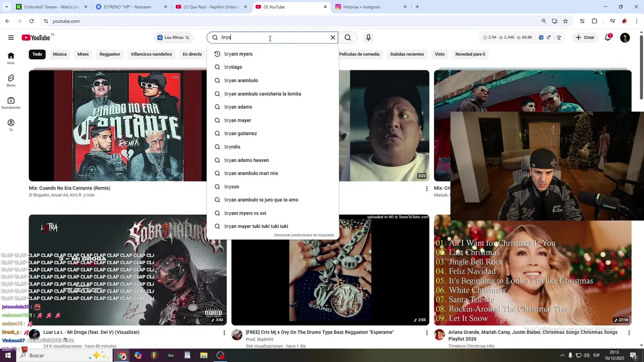
Task: Bookmark this page with the star icon
Action: [x=566, y=21]
